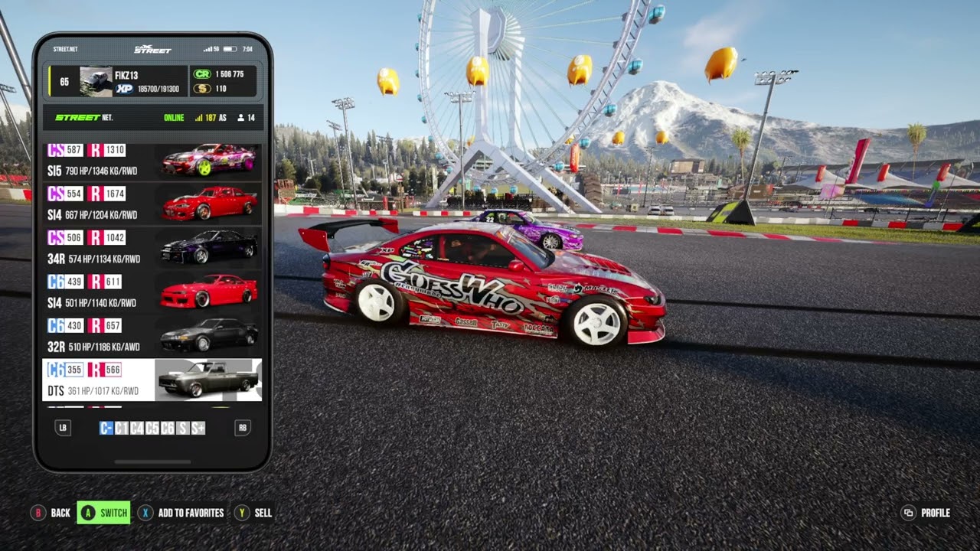Click the phone battery indicator
Image resolution: width=980 pixels, height=551 pixels.
pos(229,49)
